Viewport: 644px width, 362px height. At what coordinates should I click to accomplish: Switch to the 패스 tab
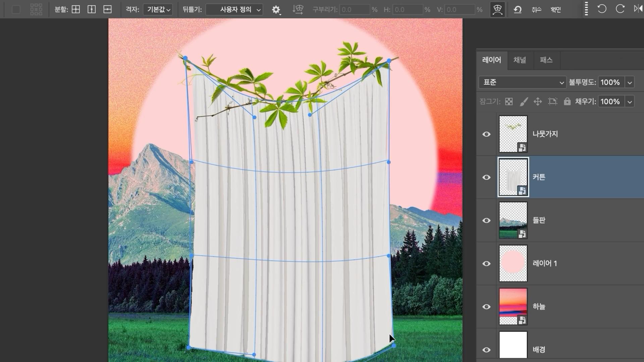546,60
